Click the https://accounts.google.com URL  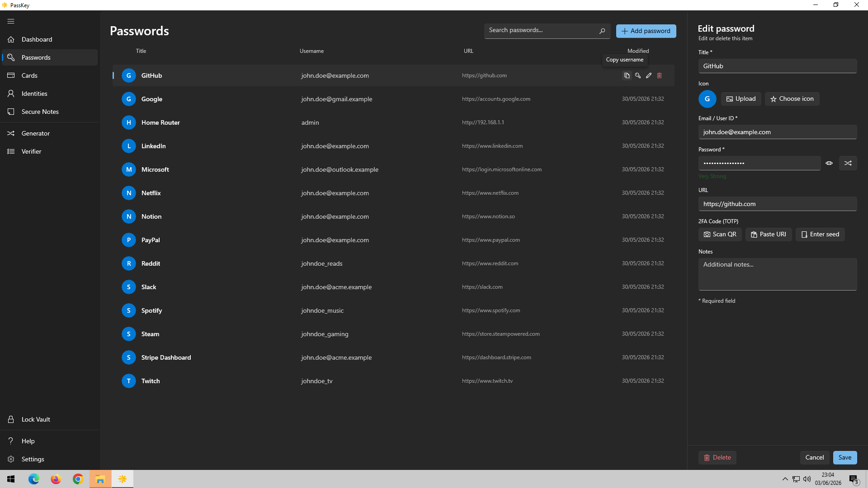coord(496,99)
